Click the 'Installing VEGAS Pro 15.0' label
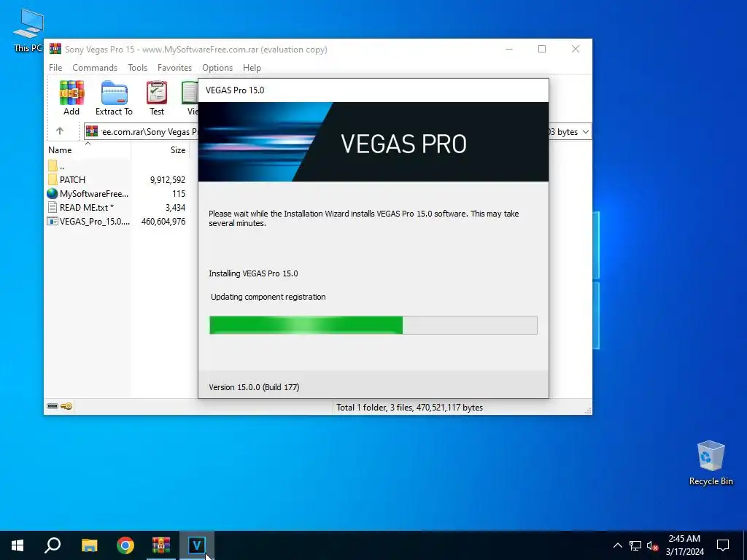Viewport: 747px width, 560px height. [x=253, y=273]
